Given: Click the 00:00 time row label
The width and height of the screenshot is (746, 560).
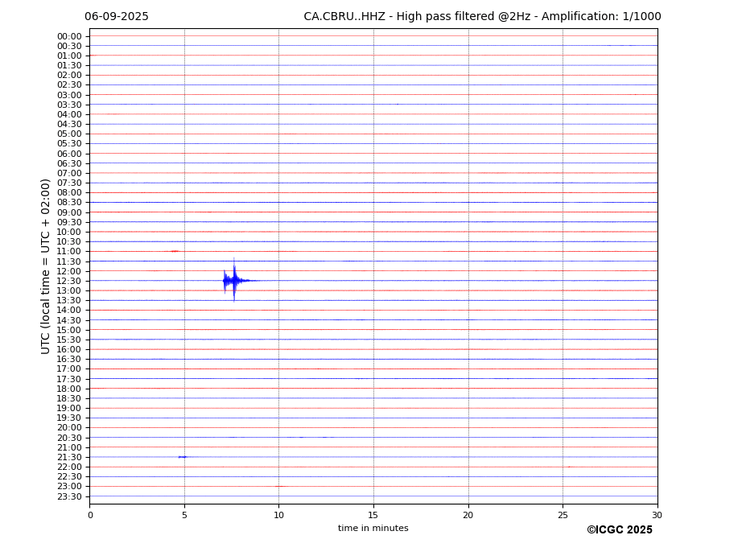Looking at the screenshot, I should pos(69,37).
